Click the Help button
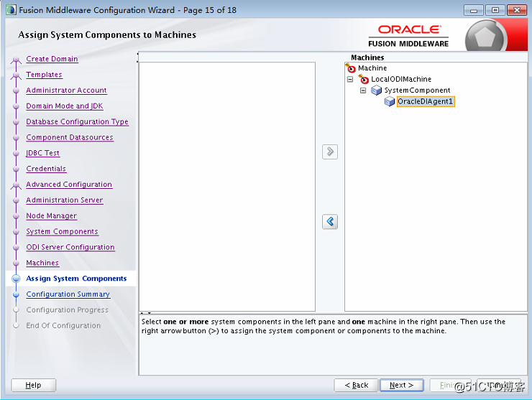The height and width of the screenshot is (400, 532). pos(33,385)
